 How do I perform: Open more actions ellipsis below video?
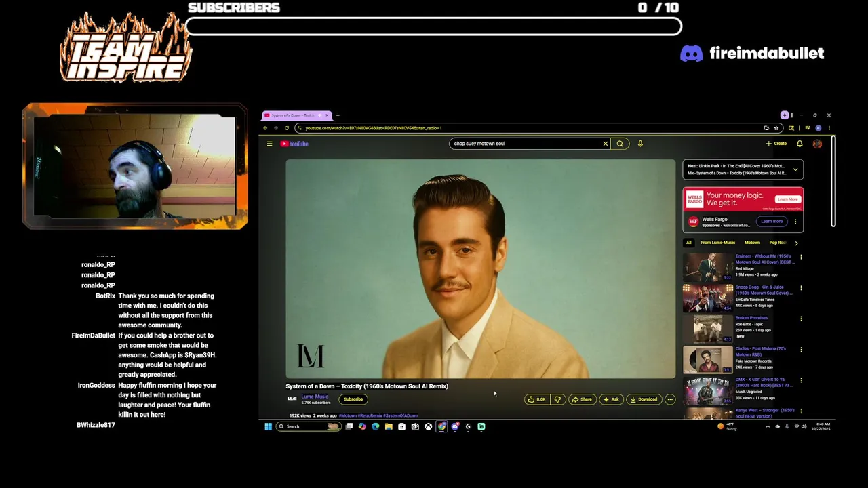pyautogui.click(x=670, y=399)
